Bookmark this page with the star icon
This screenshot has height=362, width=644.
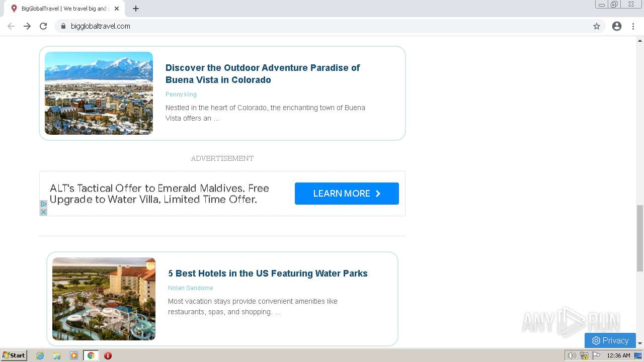click(x=597, y=26)
